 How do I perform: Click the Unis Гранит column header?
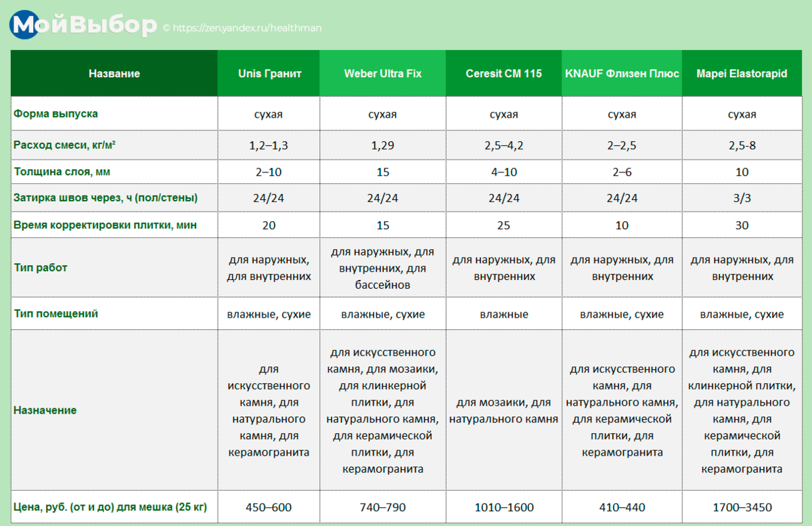[269, 74]
